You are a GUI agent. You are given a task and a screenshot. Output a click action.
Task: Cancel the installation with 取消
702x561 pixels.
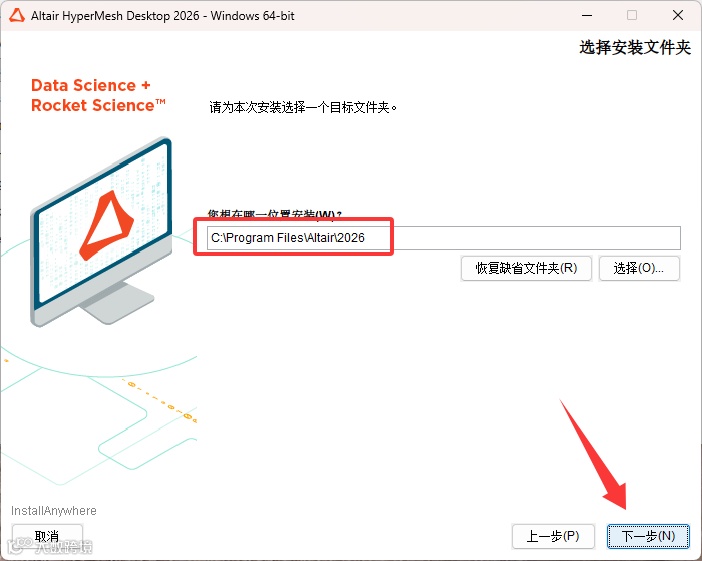tap(47, 536)
